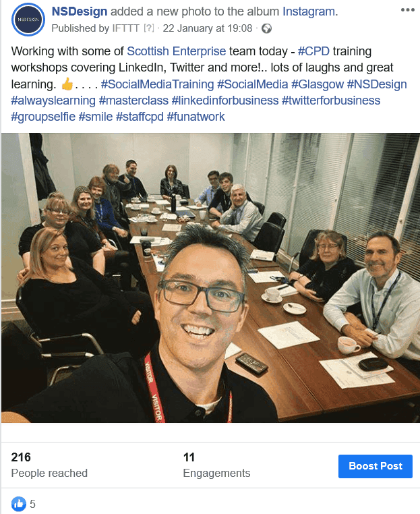This screenshot has height=514, width=420.
Task: Open the 22 January post timestamp
Action: coord(208,28)
